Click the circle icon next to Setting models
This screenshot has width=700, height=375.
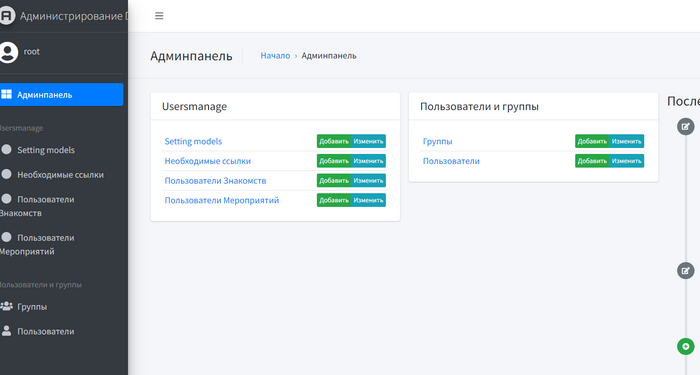point(6,149)
